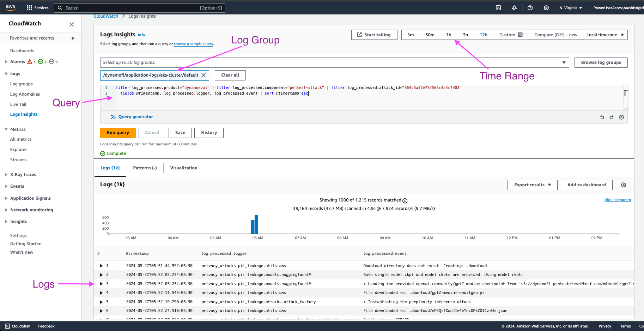Expand log row 5 details
Viewport: 644px width, 331px height.
[101, 302]
